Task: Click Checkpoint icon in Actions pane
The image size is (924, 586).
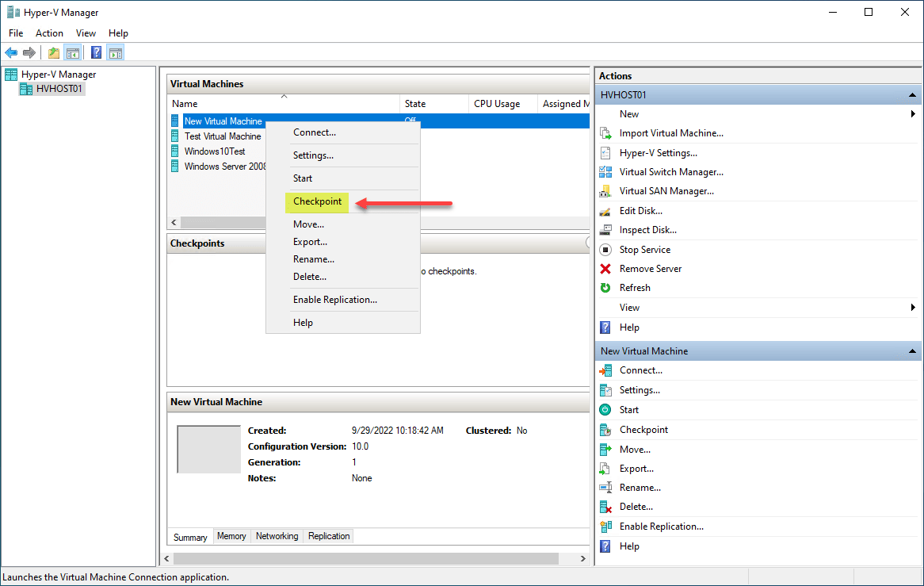Action: pyautogui.click(x=605, y=430)
